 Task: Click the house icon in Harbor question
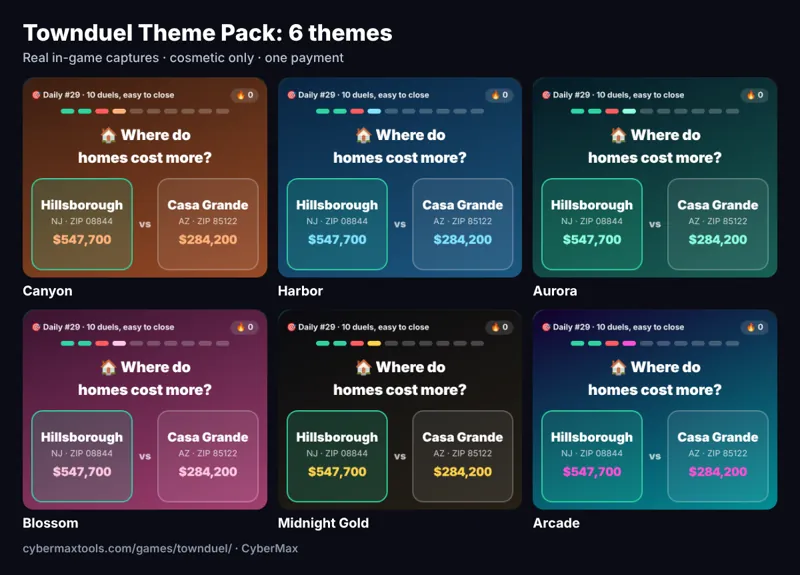click(x=363, y=135)
